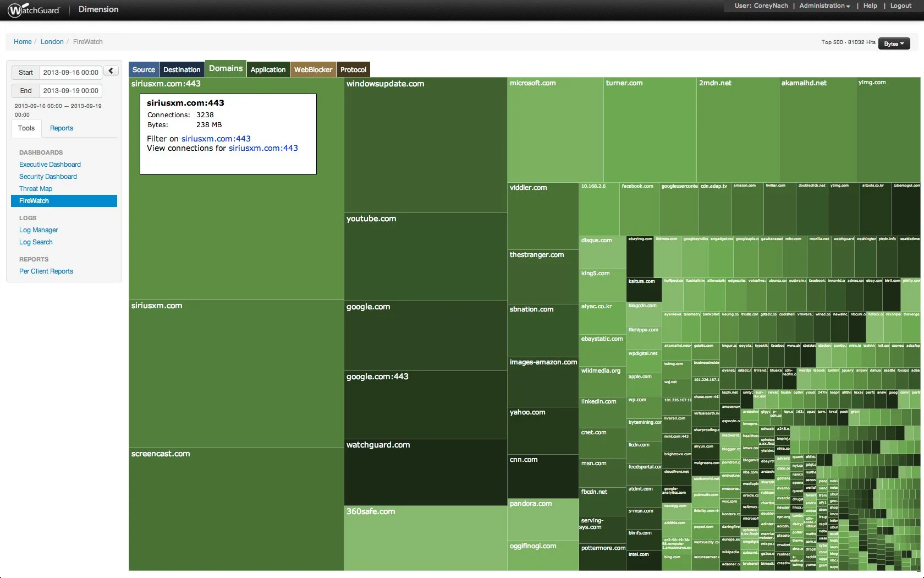Select the pandora.com treemap block
Image resolution: width=924 pixels, height=578 pixels.
pos(543,520)
